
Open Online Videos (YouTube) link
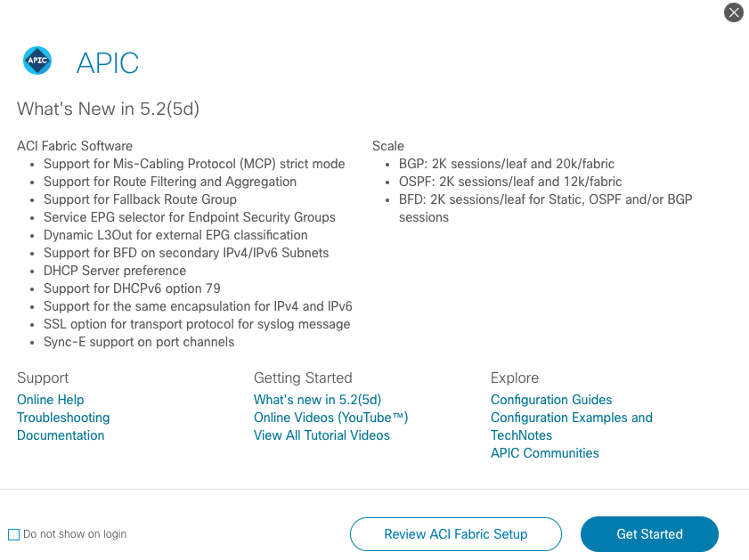pos(330,418)
